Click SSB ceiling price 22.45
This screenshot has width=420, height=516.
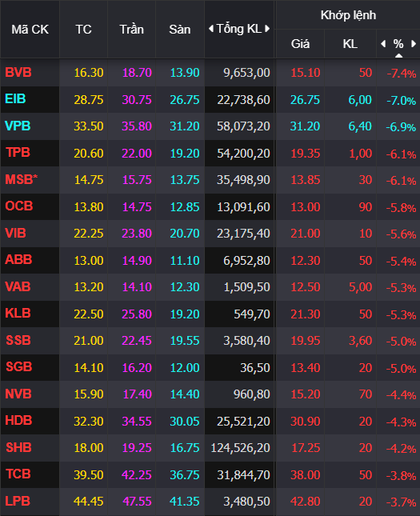click(x=137, y=341)
